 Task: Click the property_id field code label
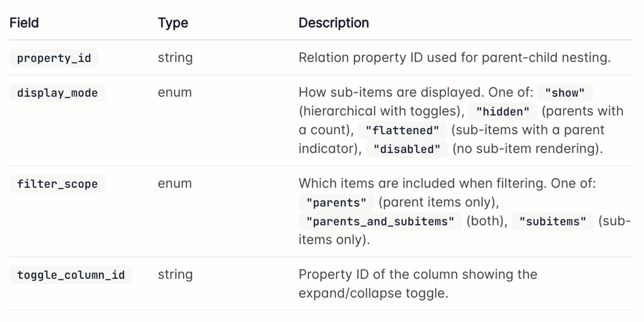(x=54, y=58)
